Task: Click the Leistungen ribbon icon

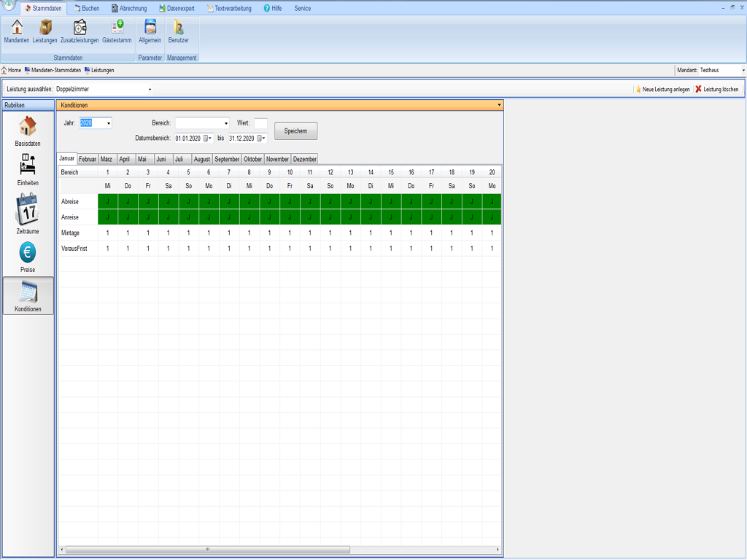Action: 44,31
